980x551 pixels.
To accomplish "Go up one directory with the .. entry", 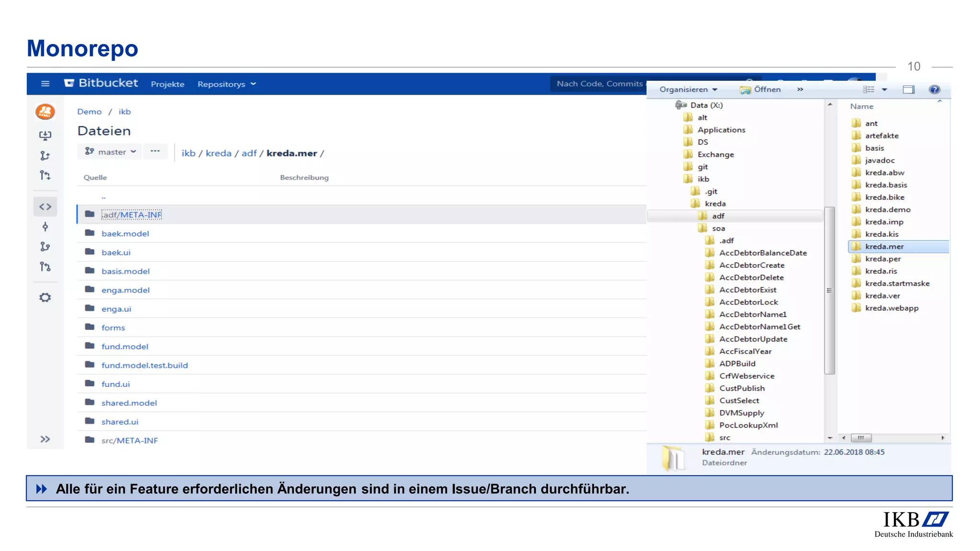I will (x=103, y=196).
